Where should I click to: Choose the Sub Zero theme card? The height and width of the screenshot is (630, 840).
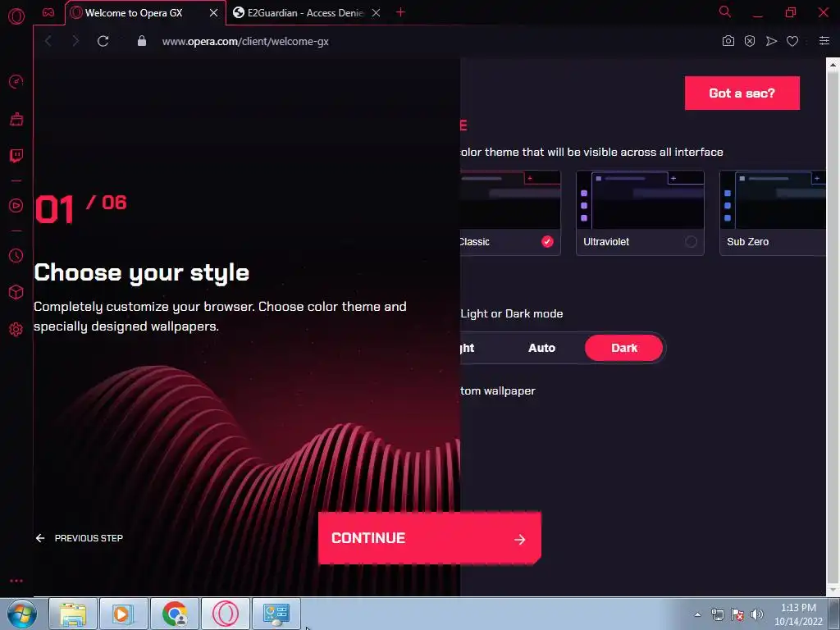[772, 212]
